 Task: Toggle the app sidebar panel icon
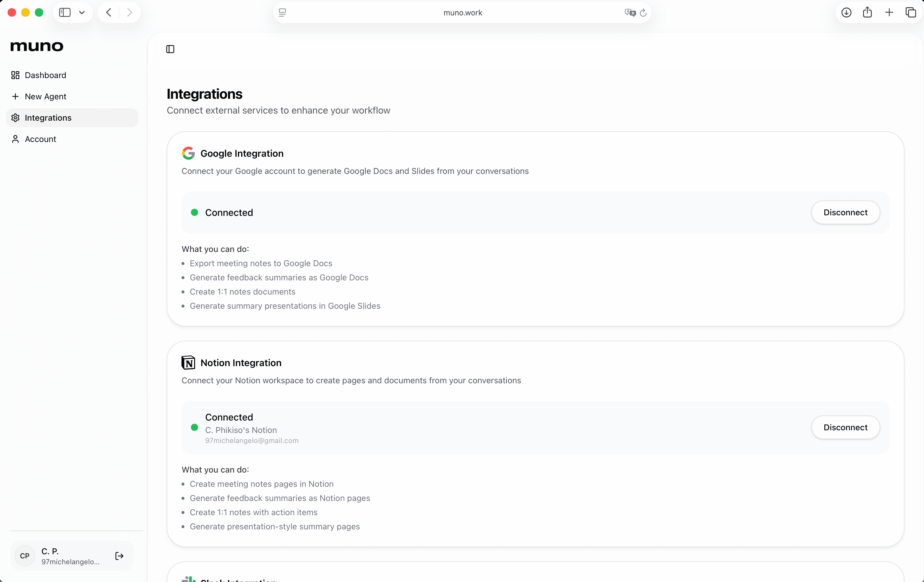[170, 49]
